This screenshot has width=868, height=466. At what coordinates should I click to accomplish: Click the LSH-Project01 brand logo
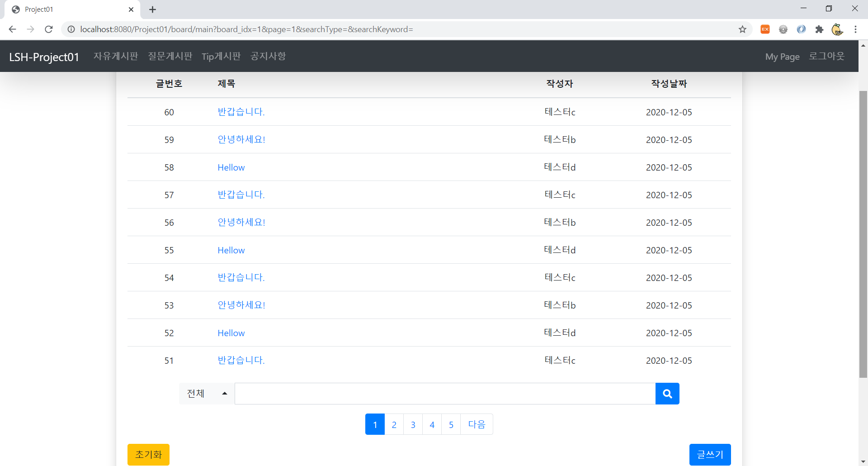coord(44,57)
